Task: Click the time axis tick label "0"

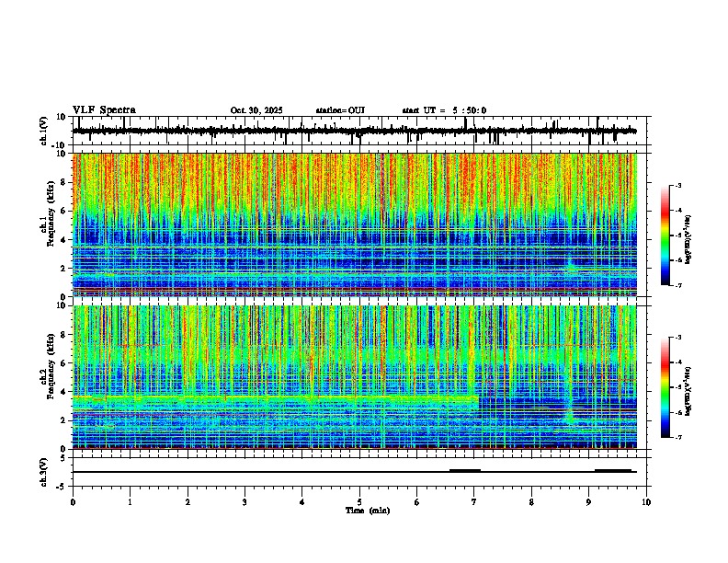Action: click(73, 502)
